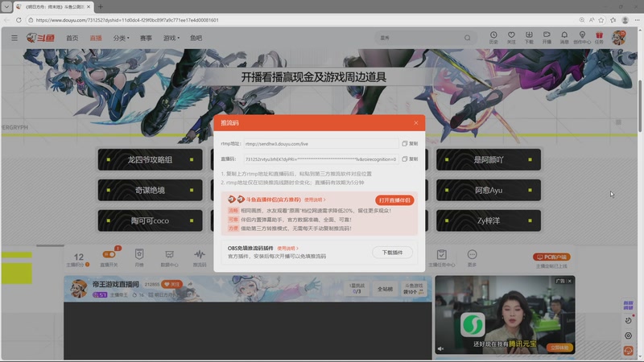Open the 1星挑战 0/3 badge

357,289
